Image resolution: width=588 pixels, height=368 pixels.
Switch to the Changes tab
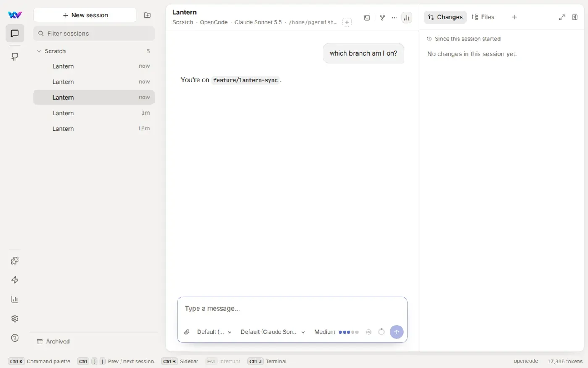[x=445, y=17]
